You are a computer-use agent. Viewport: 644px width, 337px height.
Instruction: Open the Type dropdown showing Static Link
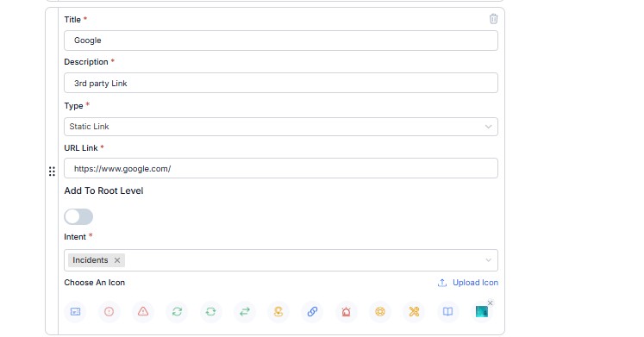pos(281,127)
